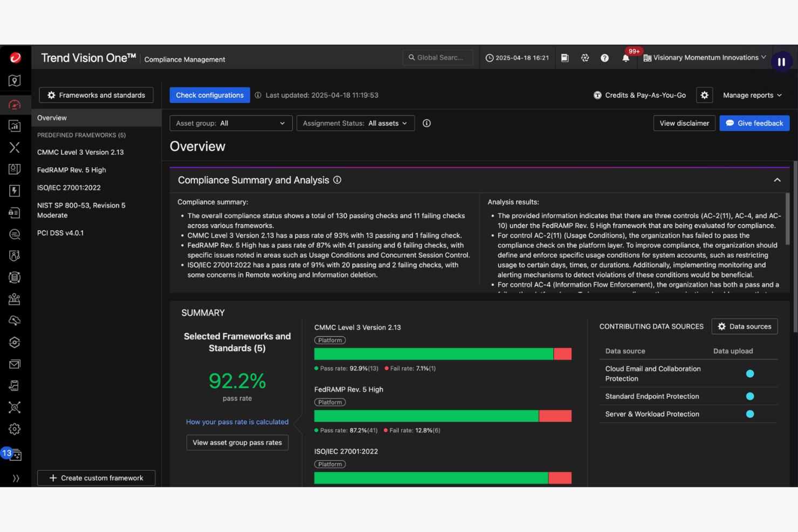Click the Global Search magnifier field

(x=438, y=57)
